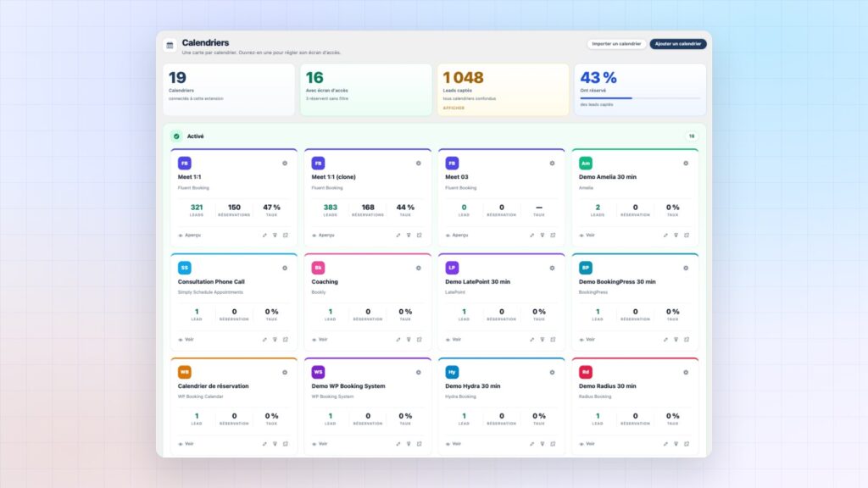Screen dimensions: 868x488
Task: Open settings gear on Calendrier de réservation card
Action: tap(285, 373)
